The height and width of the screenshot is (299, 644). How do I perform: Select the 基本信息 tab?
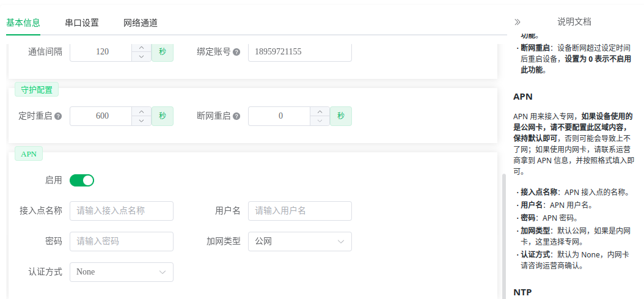pos(23,23)
